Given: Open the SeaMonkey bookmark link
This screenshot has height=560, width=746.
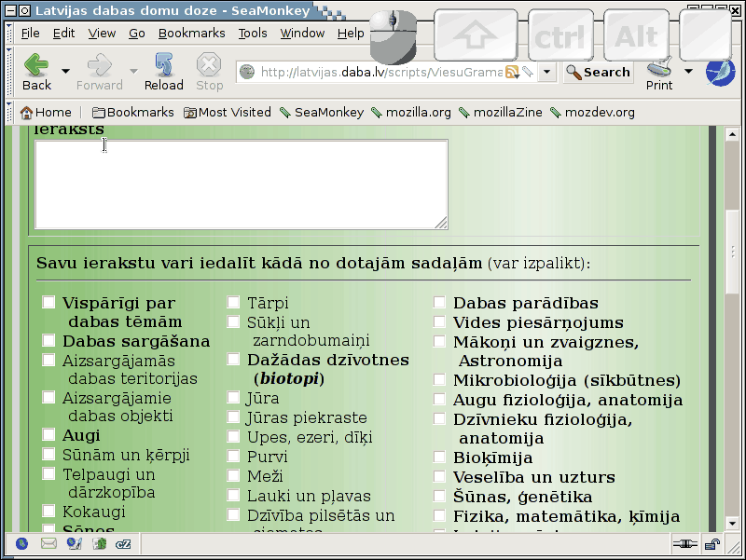Looking at the screenshot, I should [x=322, y=113].
